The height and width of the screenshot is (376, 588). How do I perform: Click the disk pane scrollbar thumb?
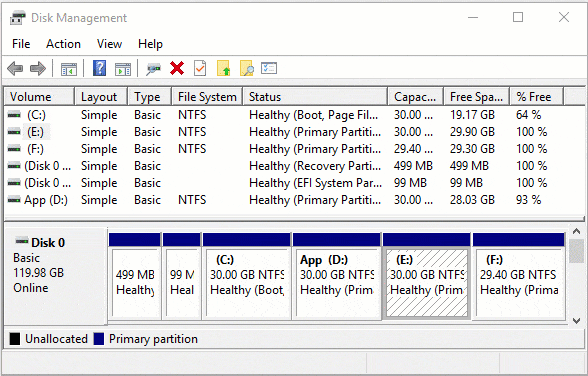576,252
